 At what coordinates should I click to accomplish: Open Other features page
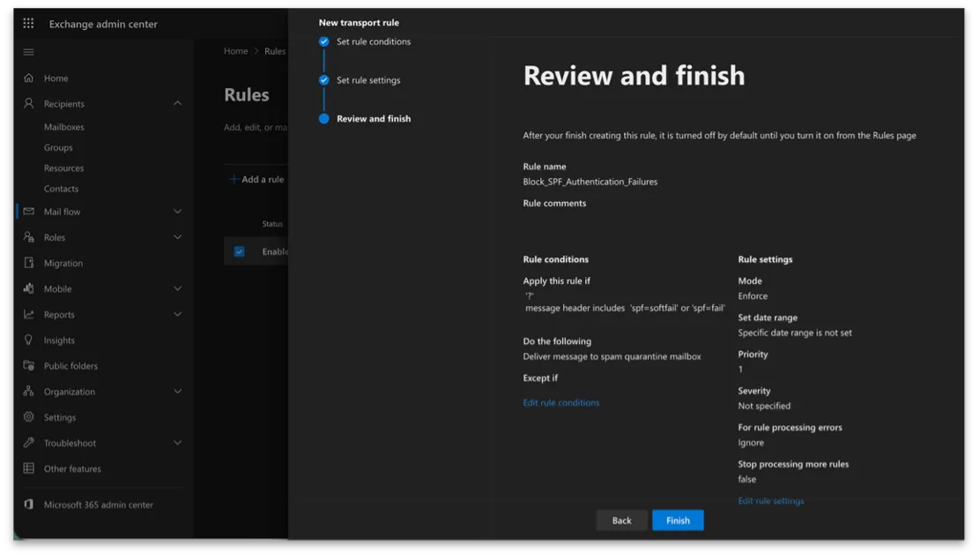click(x=72, y=468)
